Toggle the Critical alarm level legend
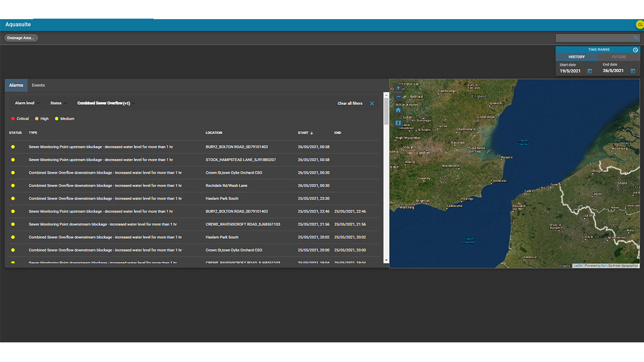The image size is (644, 362). tap(20, 119)
